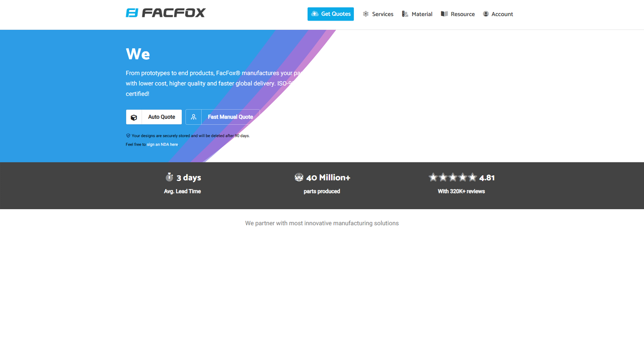
Task: Click the stopwatch icon next to 3 days
Action: 169,177
